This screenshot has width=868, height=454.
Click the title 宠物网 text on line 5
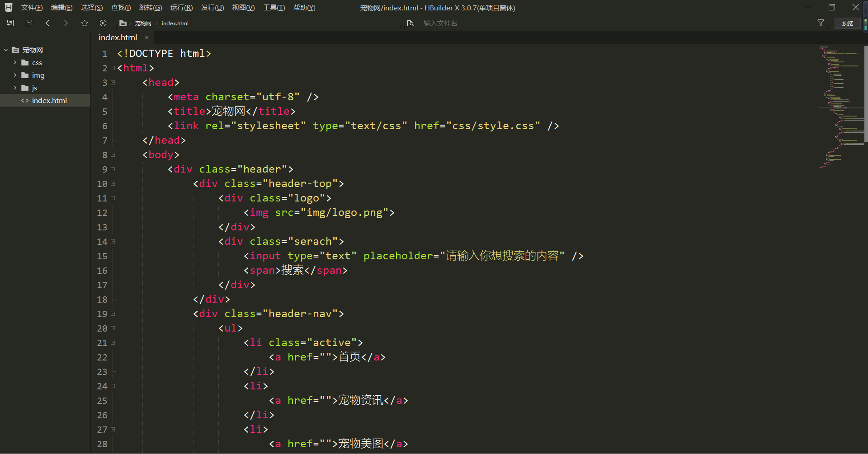pos(228,111)
